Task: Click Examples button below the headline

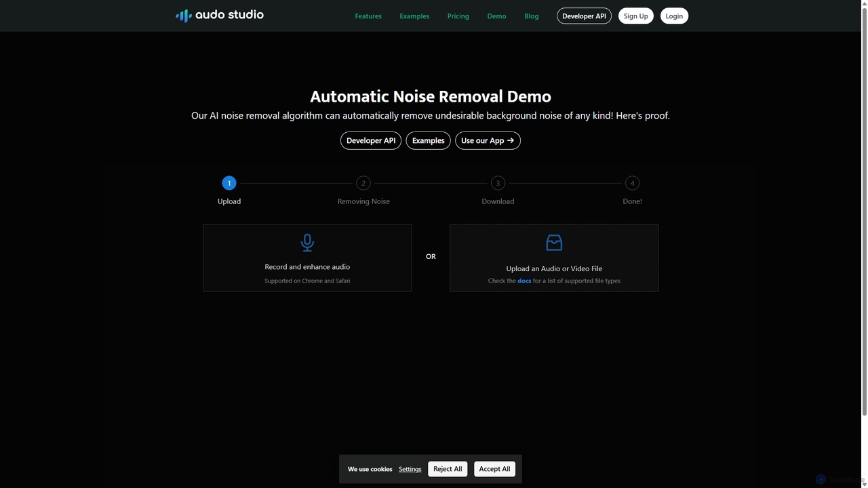Action: point(429,140)
